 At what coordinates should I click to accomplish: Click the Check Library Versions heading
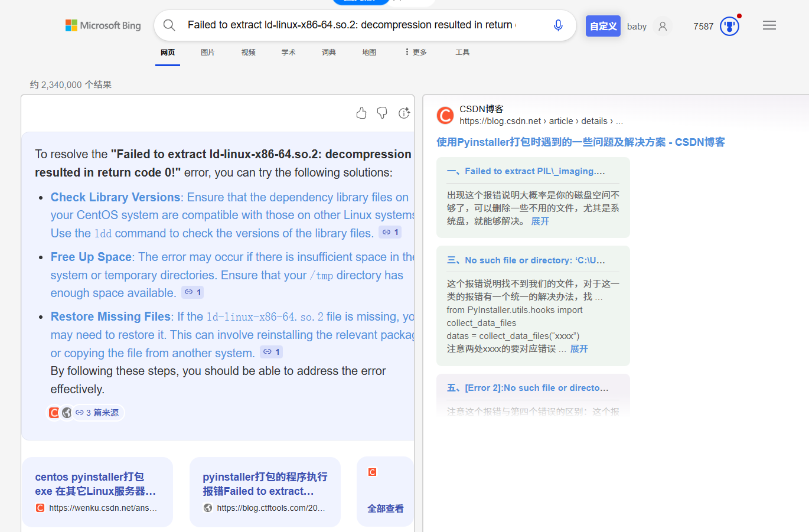(x=116, y=197)
